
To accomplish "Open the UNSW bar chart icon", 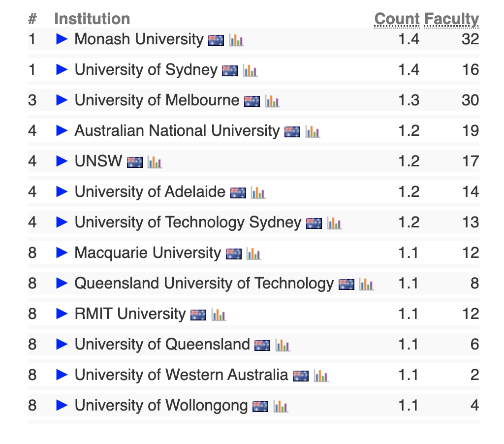I will (x=155, y=162).
